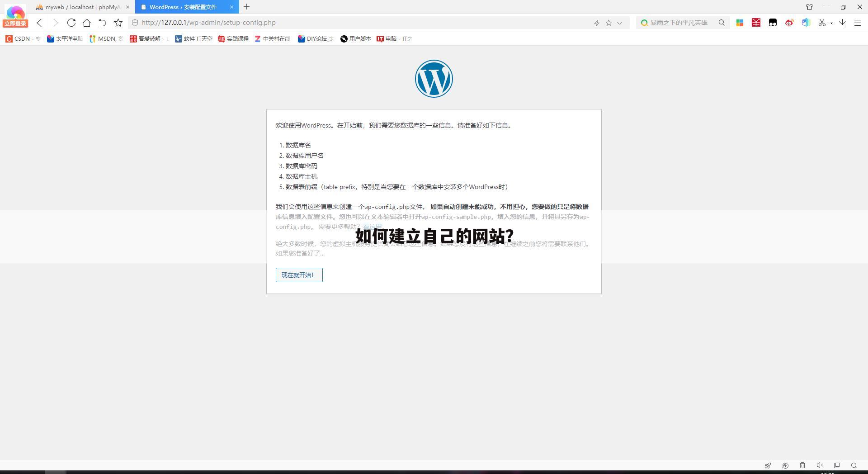
Task: Click the 数据库用户名 list item text
Action: click(x=305, y=156)
